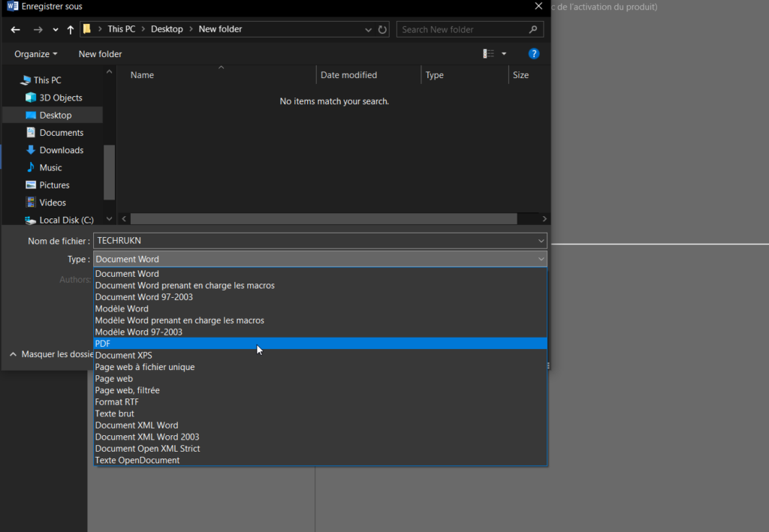Open Music in navigation pane
The image size is (769, 532).
tap(50, 167)
